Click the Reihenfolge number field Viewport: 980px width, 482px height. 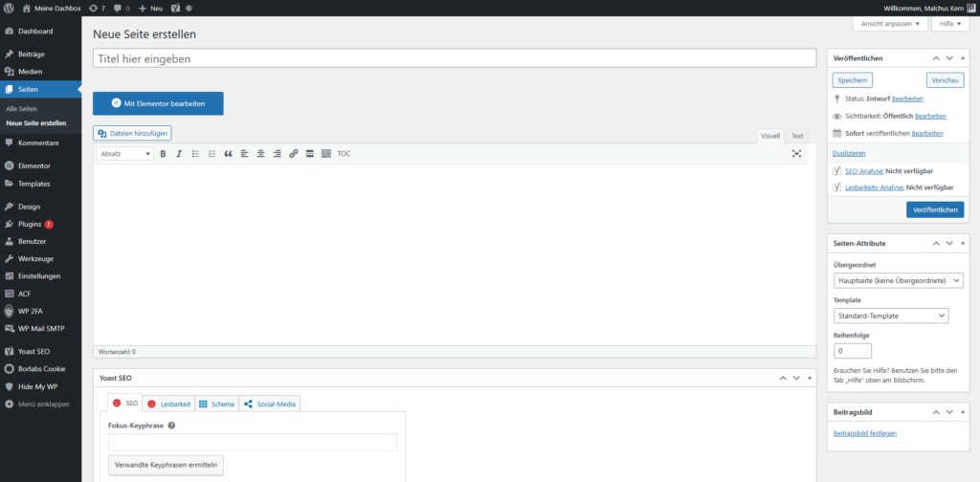(x=853, y=351)
